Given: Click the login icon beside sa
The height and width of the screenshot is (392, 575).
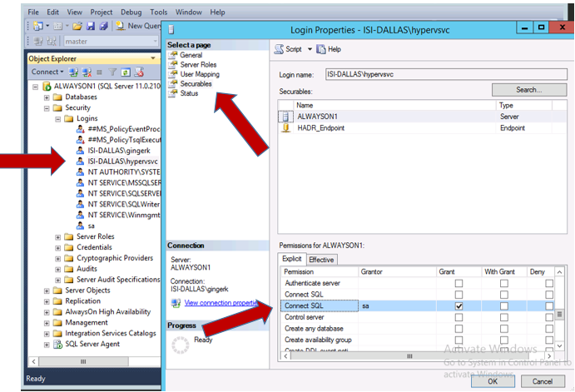Looking at the screenshot, I should pos(80,226).
